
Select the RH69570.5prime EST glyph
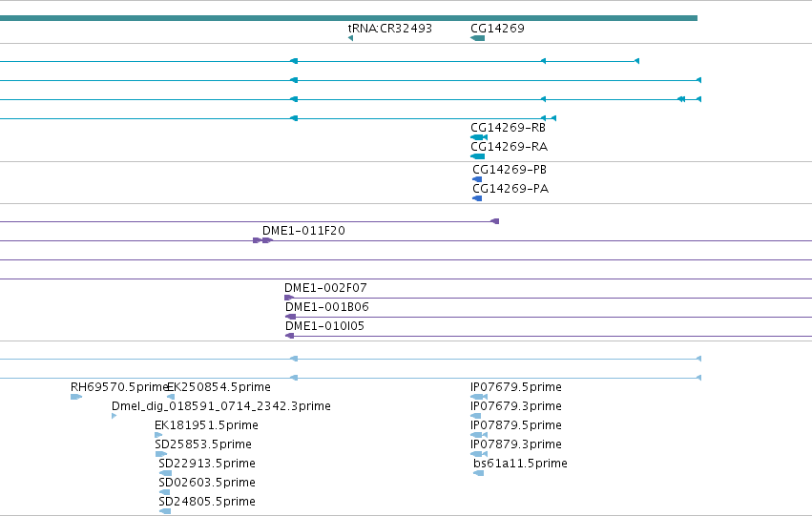tap(76, 398)
